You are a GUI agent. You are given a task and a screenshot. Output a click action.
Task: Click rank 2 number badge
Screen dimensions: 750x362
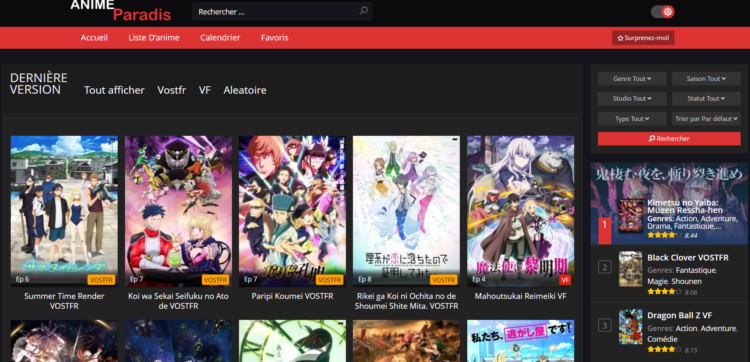coord(605,267)
